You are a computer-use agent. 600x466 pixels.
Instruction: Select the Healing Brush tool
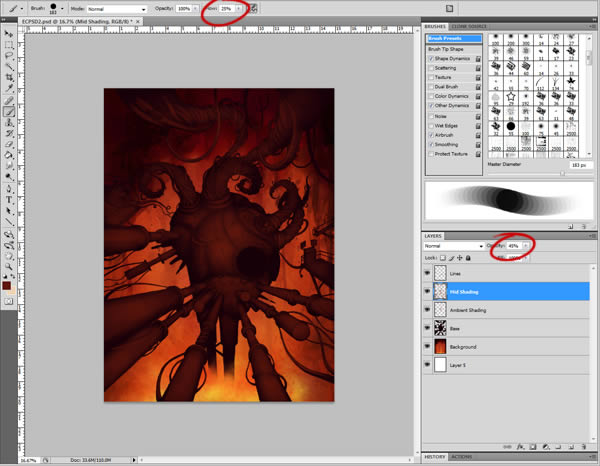tap(8, 101)
